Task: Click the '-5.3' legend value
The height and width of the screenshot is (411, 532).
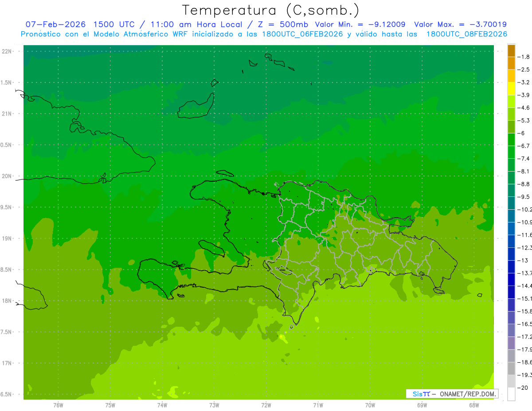Action: pos(524,120)
